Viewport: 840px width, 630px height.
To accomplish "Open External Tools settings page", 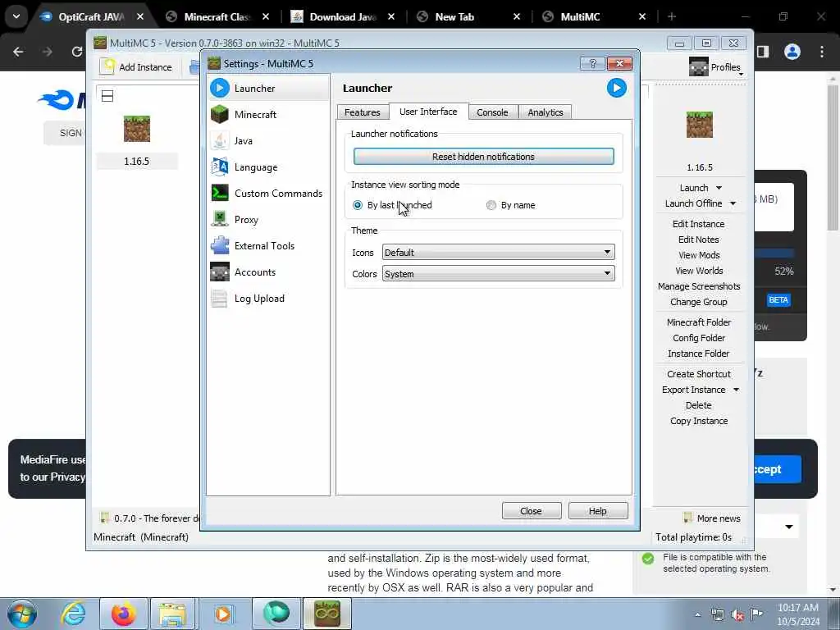I will point(268,246).
